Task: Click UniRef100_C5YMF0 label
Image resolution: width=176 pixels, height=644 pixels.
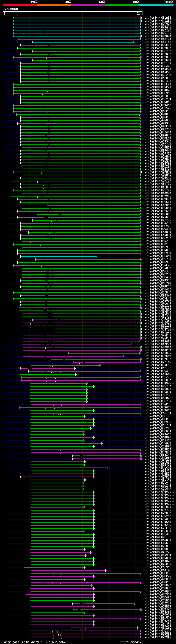Action: [x=158, y=268]
